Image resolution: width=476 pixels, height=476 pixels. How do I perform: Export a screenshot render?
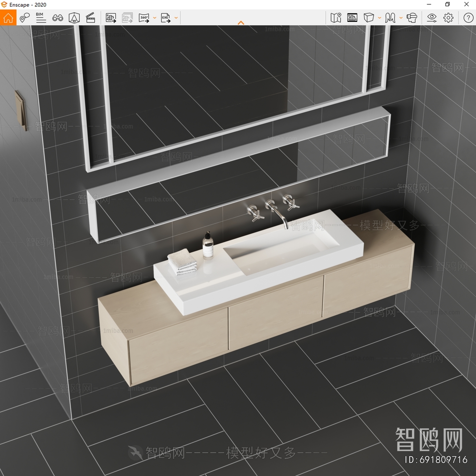pos(111,18)
